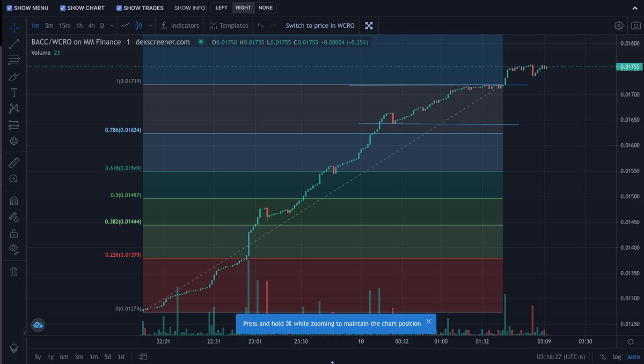Click the BACC/WCRO on MM Finance title
The height and width of the screenshot is (364, 644).
(x=76, y=42)
